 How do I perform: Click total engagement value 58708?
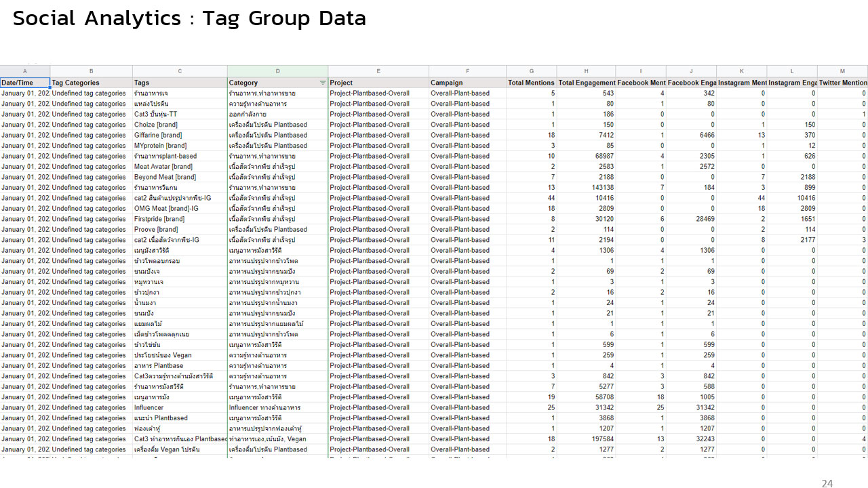(x=587, y=397)
